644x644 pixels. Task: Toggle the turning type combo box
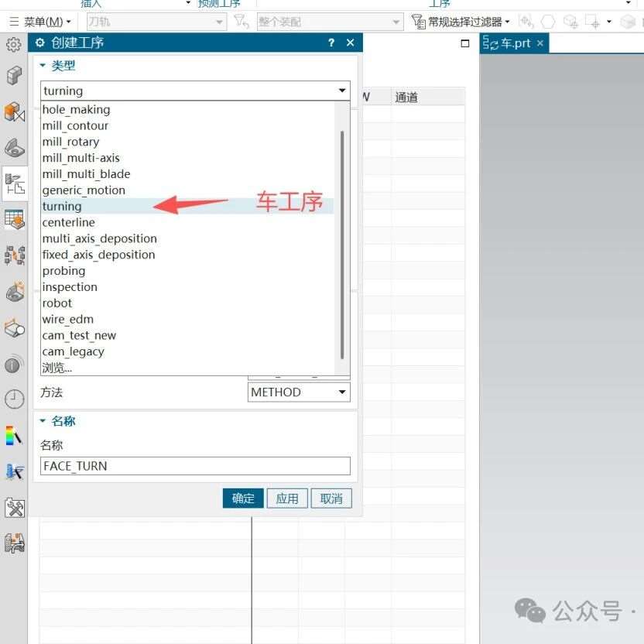point(195,91)
